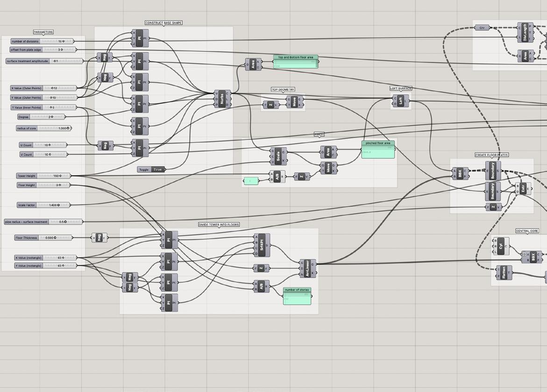Adjust the Floor Thickness slider
The width and height of the screenshot is (547, 392).
point(43,238)
